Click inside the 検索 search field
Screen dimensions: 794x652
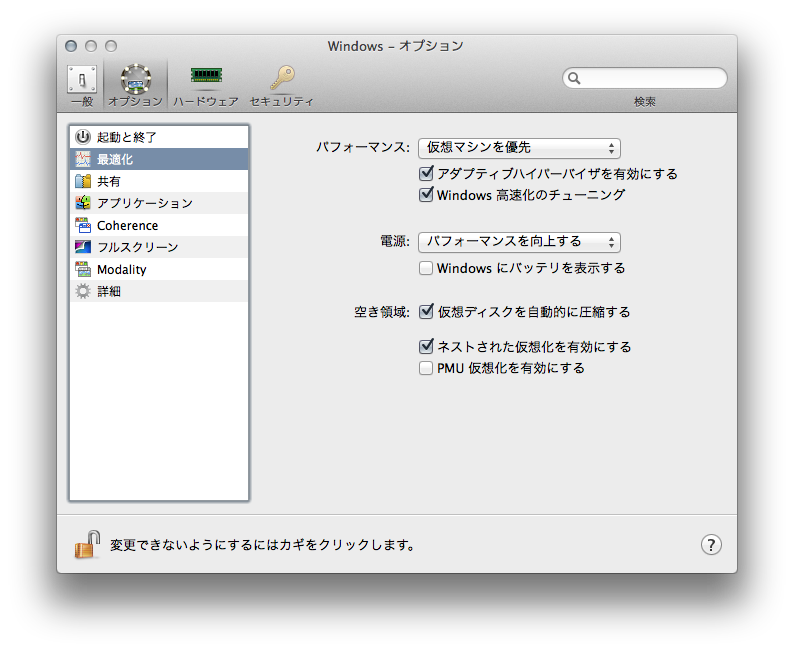pyautogui.click(x=645, y=78)
